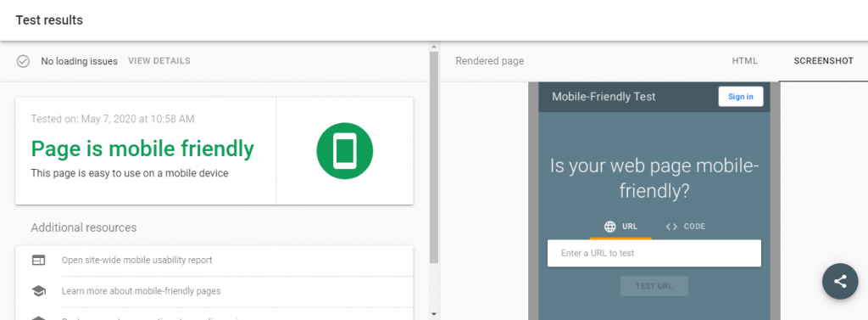Click the angle brackets icon beside CODE
This screenshot has width=868, height=320.
671,227
